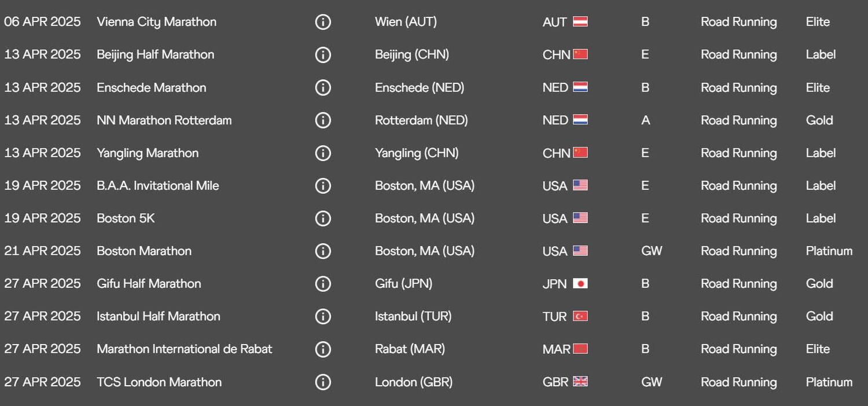868x406 pixels.
Task: Open B.A.A. Invitational Mile event
Action: pos(157,186)
